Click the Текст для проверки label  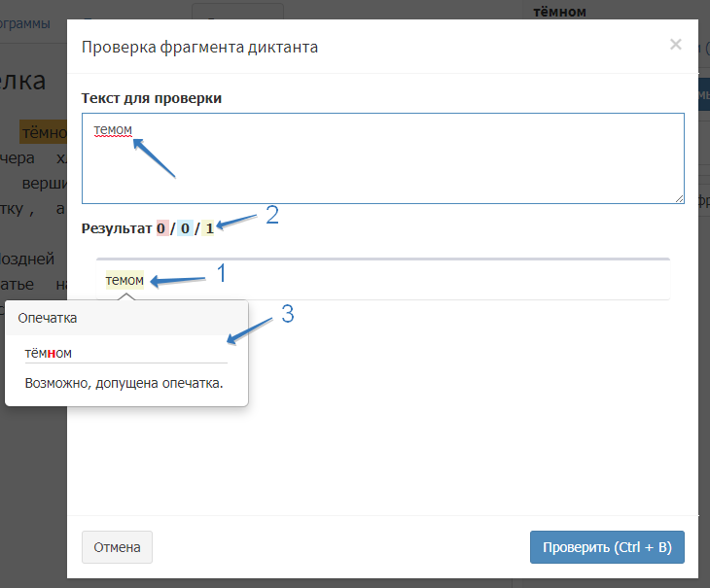(x=152, y=98)
